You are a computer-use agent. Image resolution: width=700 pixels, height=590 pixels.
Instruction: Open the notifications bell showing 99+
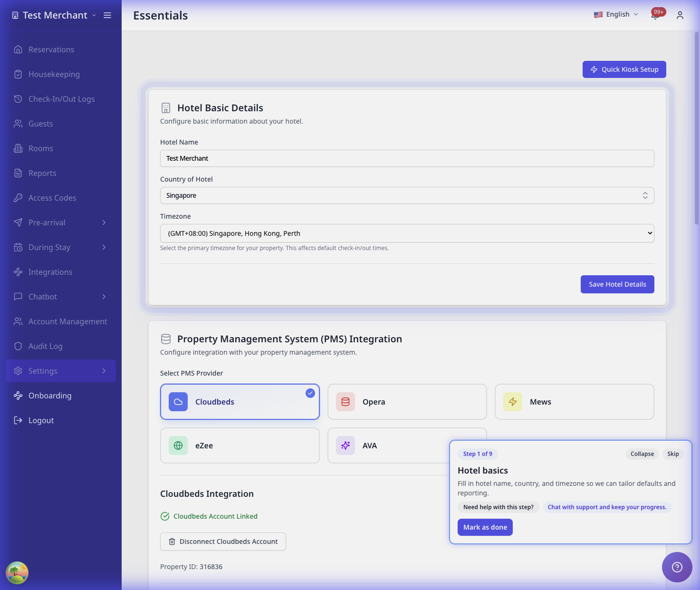pos(655,15)
